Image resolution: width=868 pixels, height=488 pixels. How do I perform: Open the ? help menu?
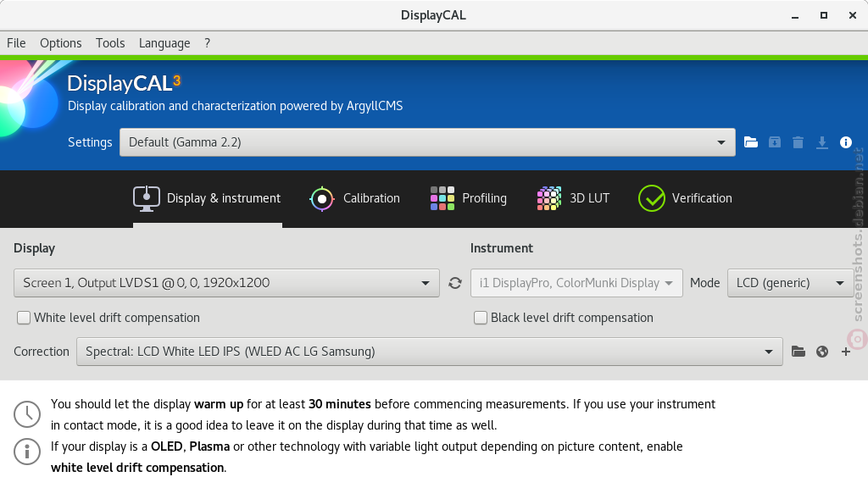(207, 43)
